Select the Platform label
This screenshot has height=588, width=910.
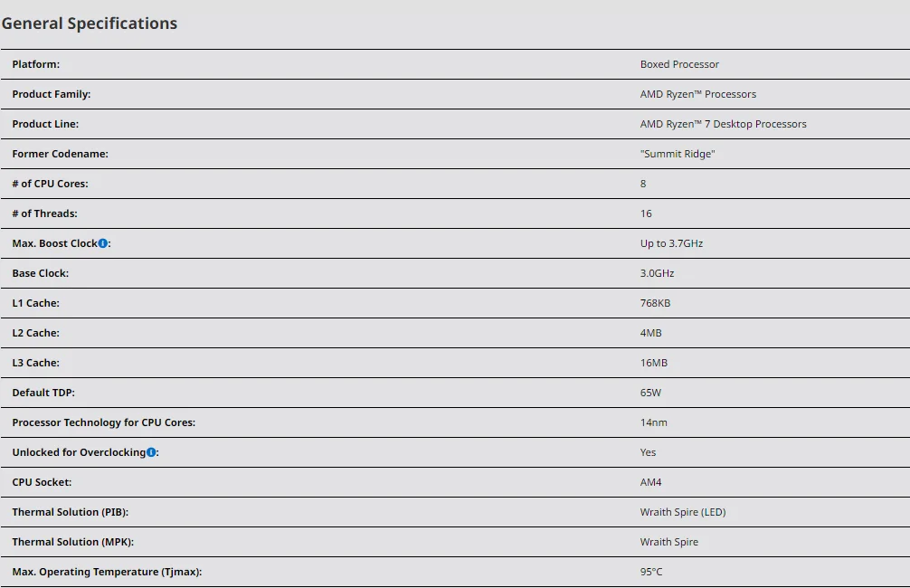tap(36, 64)
